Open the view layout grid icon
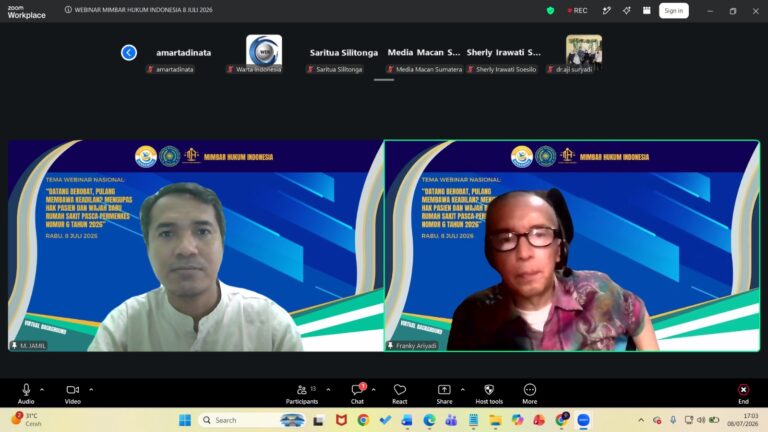The width and height of the screenshot is (768, 432). [647, 10]
